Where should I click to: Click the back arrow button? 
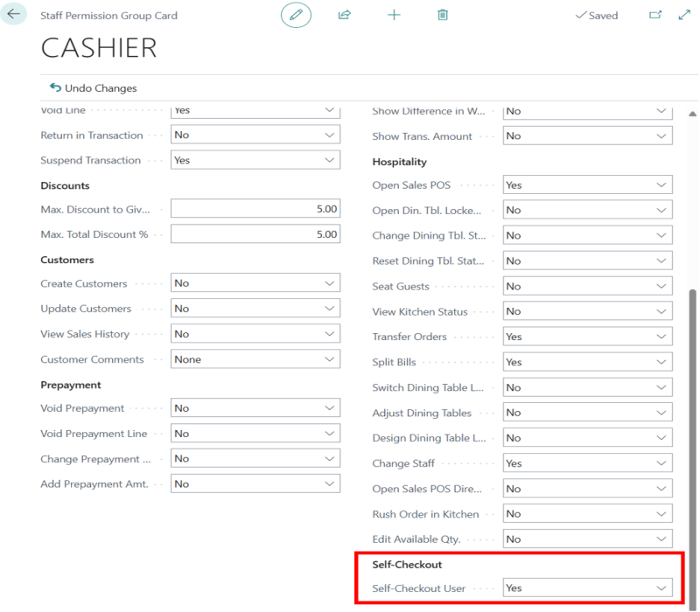pyautogui.click(x=14, y=15)
